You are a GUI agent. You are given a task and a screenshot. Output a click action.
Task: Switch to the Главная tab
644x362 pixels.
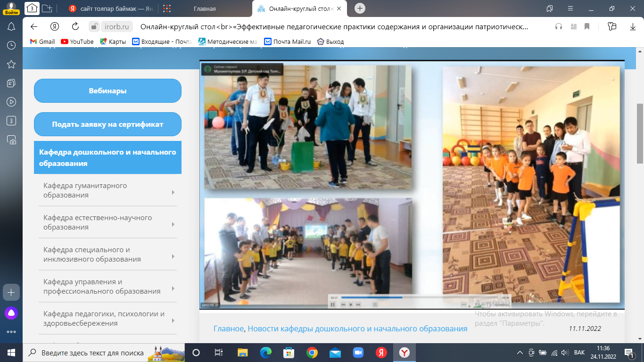click(204, 8)
